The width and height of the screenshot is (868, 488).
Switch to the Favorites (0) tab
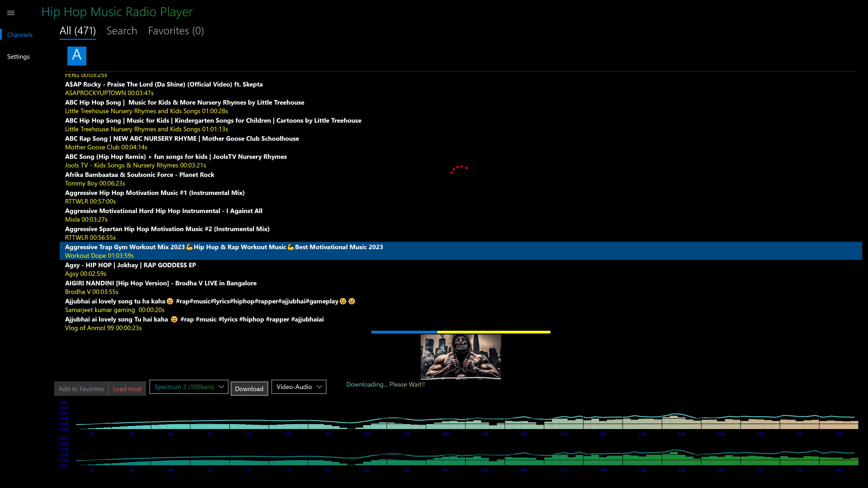[176, 31]
